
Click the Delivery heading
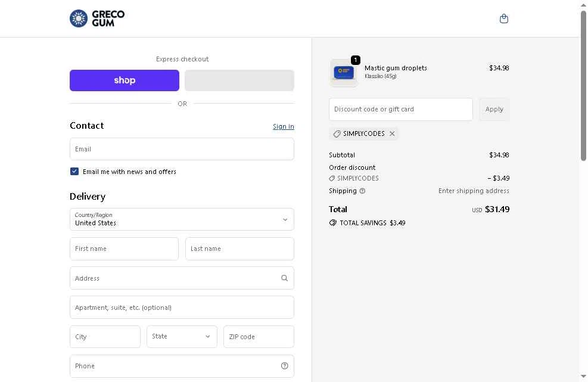88,196
